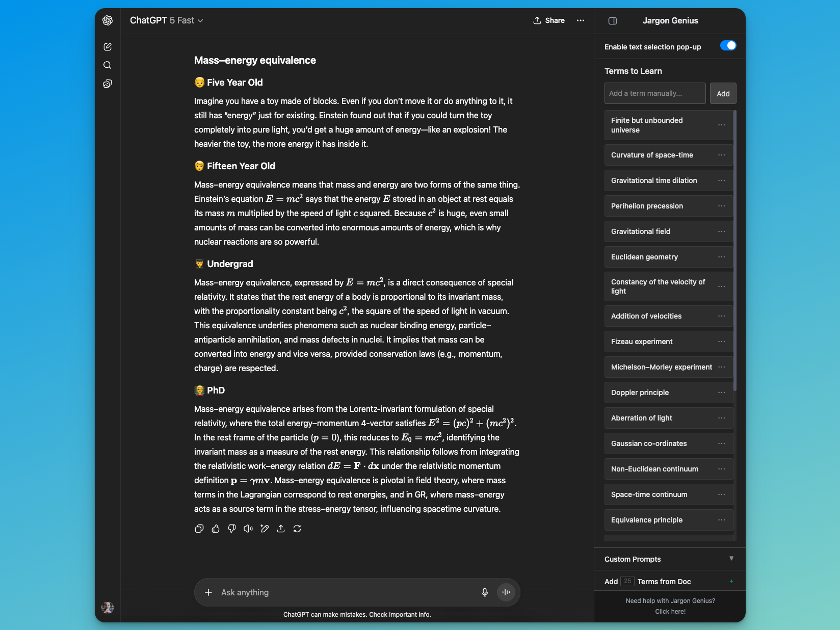Open the search chats icon in sidebar

(108, 65)
